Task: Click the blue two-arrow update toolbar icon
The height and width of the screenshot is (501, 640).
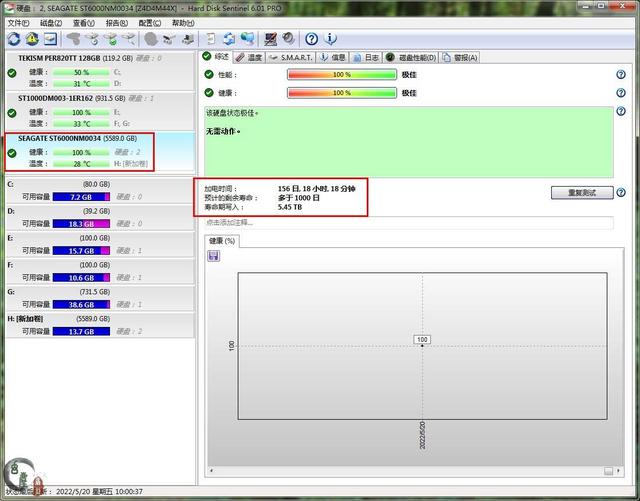Action: pos(229,39)
